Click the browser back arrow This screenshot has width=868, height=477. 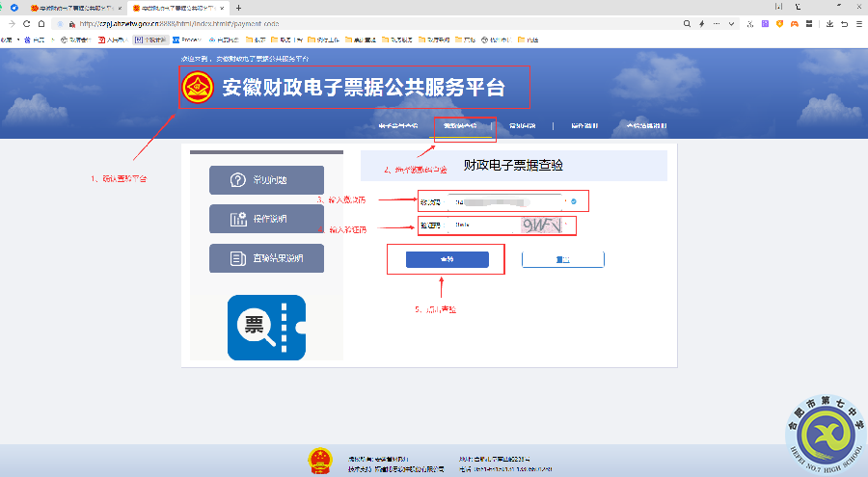(11, 23)
